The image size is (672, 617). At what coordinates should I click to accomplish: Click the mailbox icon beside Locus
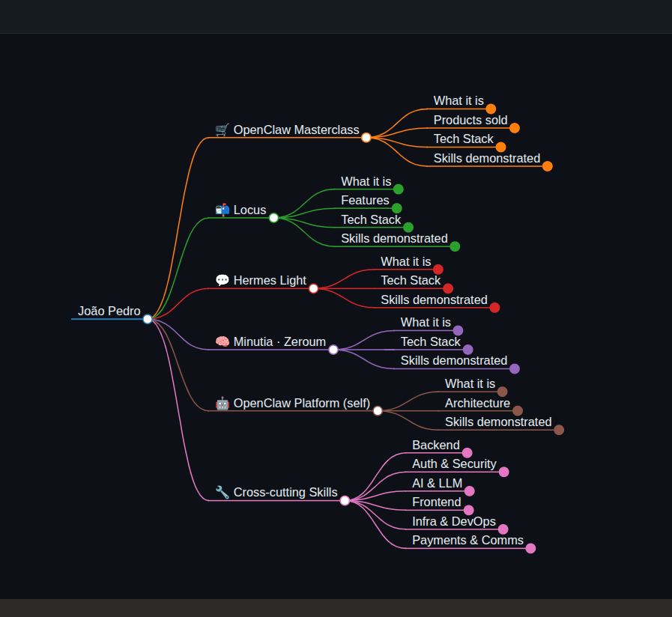coord(222,210)
